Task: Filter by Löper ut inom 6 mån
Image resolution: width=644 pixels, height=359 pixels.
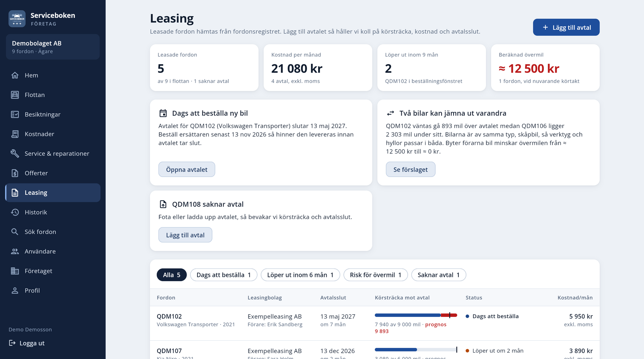Action: click(x=300, y=275)
